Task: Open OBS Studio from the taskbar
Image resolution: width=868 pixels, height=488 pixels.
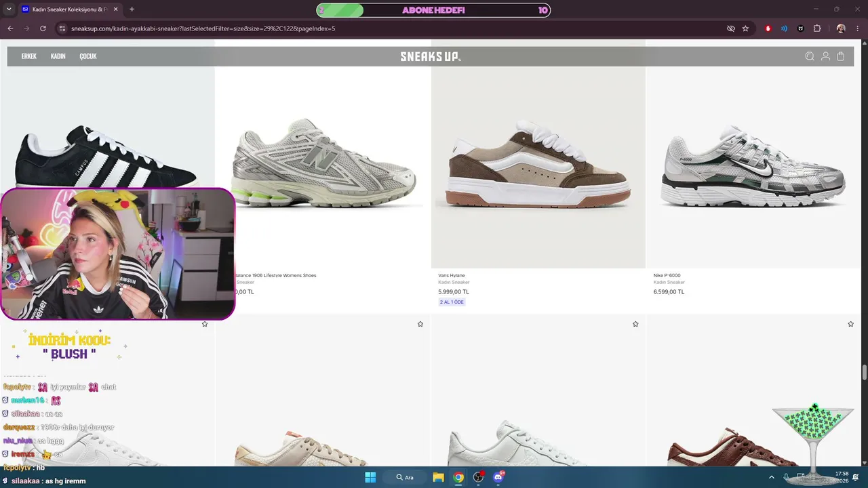Action: (479, 477)
